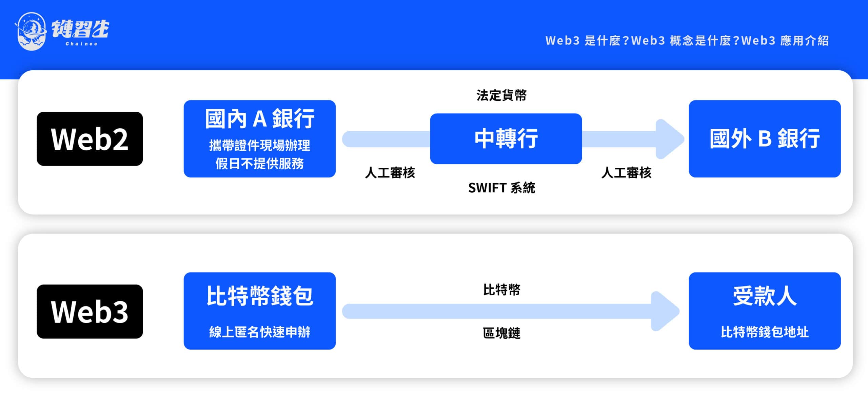Click the 人工審核 label right of 中轉行
The image size is (868, 410).
(626, 173)
